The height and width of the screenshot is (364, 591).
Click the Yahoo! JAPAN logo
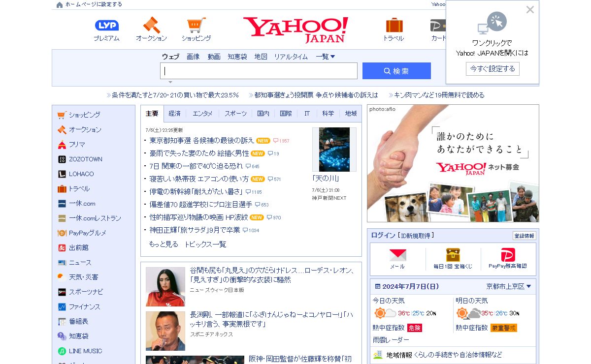pos(295,30)
